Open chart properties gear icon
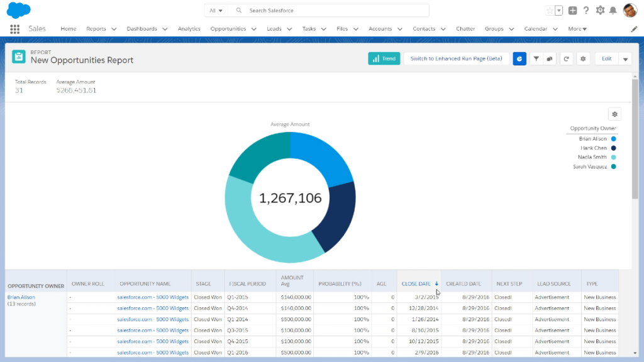Viewport: 644px width, 362px height. click(x=614, y=114)
